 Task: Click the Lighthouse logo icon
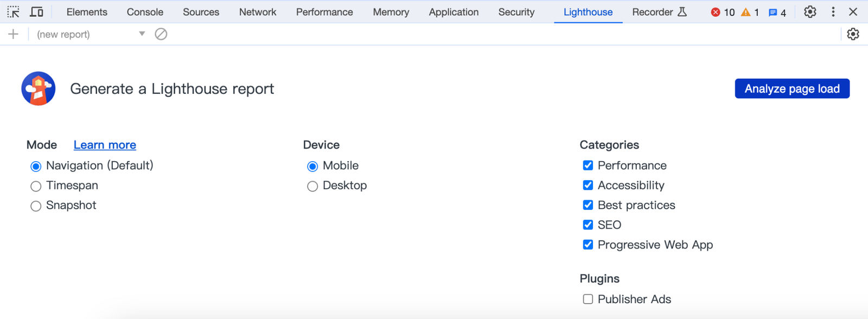(x=39, y=88)
